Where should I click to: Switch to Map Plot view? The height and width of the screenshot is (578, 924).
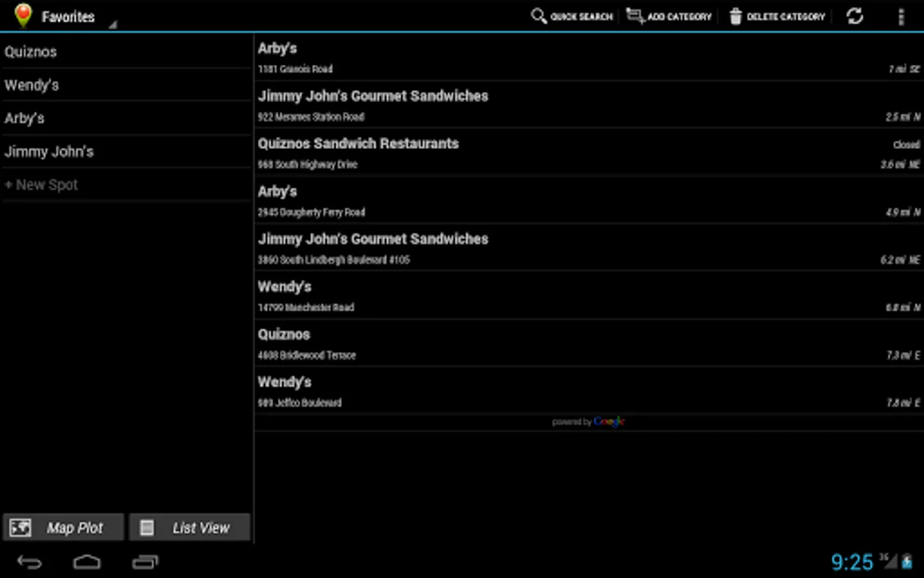pos(63,527)
